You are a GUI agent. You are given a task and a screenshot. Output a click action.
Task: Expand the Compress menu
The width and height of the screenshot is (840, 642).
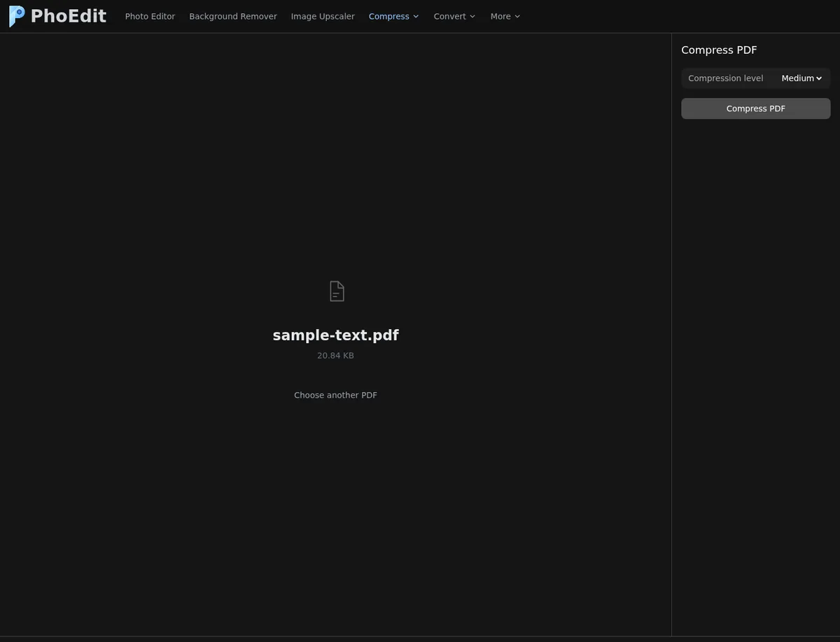click(x=394, y=16)
